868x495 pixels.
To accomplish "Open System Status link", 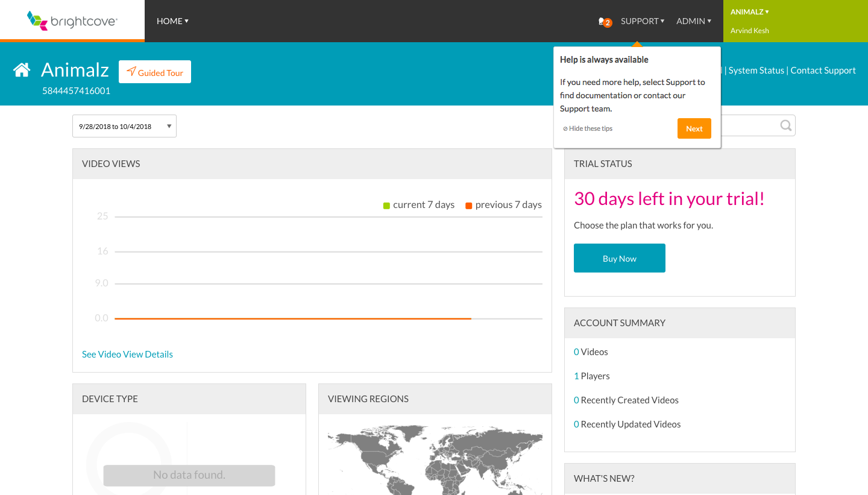I will [x=756, y=71].
